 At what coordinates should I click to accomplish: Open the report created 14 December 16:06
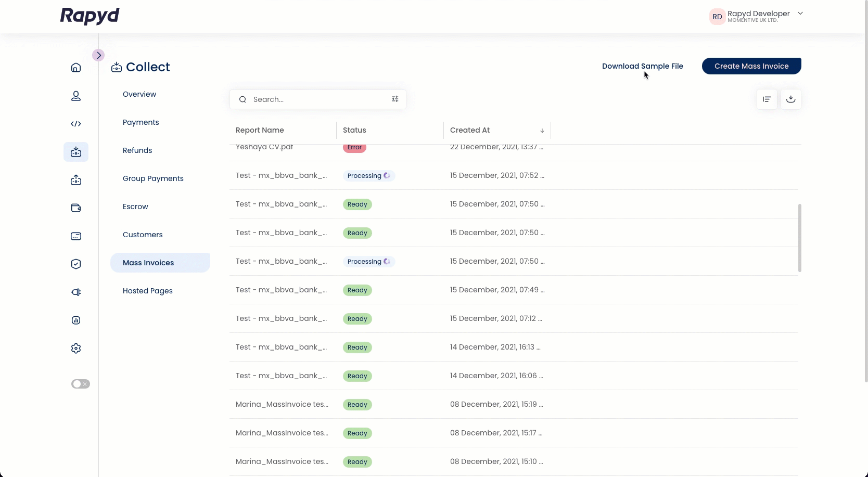click(x=514, y=376)
